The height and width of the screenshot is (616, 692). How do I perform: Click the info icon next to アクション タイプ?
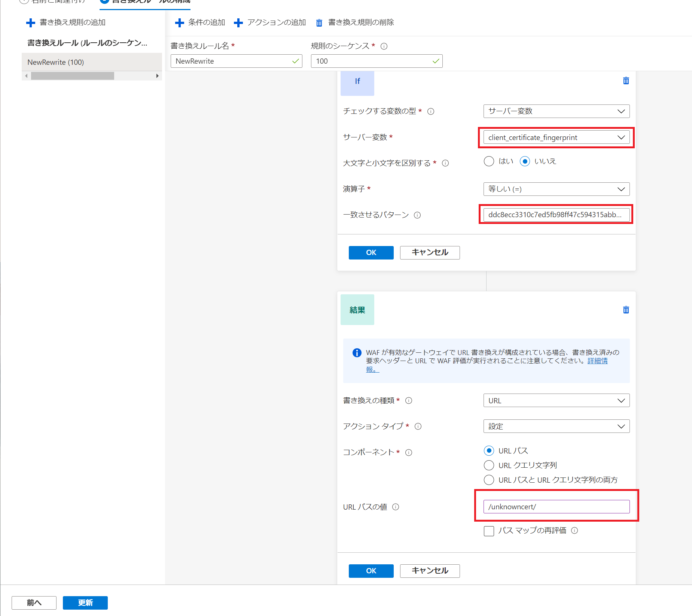click(418, 426)
